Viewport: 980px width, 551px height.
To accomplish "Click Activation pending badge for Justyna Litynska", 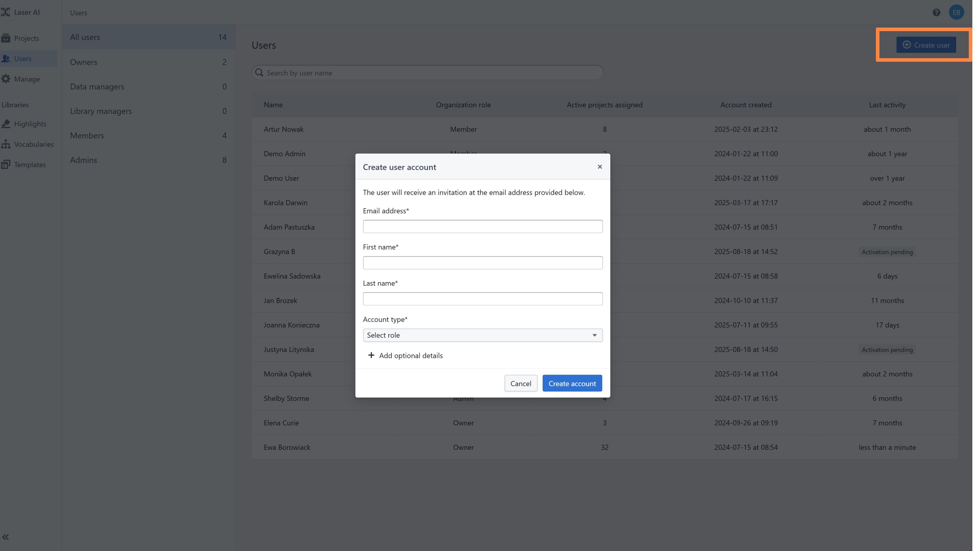I will point(887,349).
